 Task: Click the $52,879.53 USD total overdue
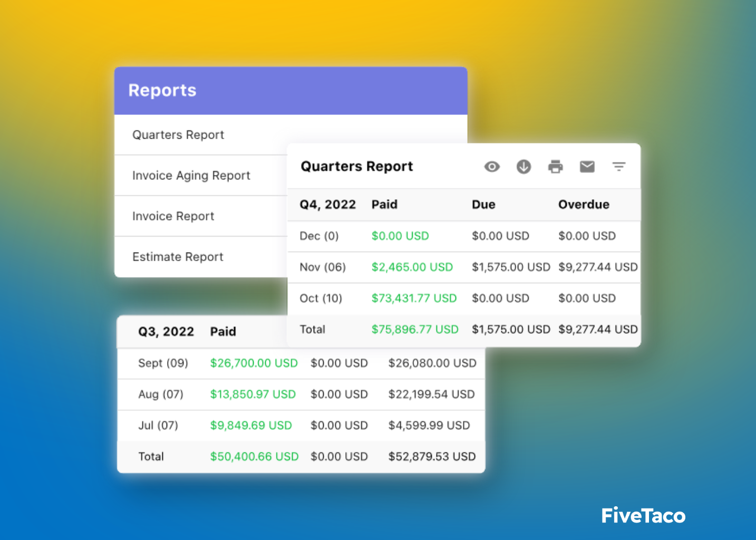pyautogui.click(x=432, y=457)
